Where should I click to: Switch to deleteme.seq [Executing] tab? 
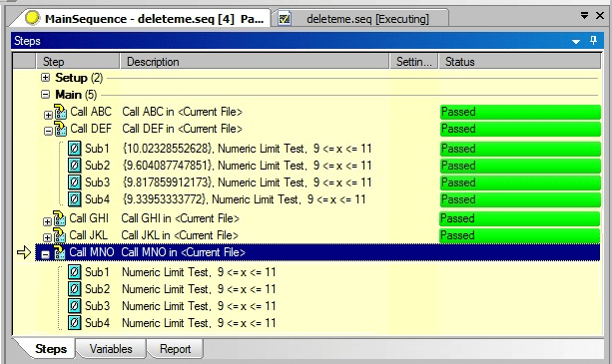coord(361,18)
